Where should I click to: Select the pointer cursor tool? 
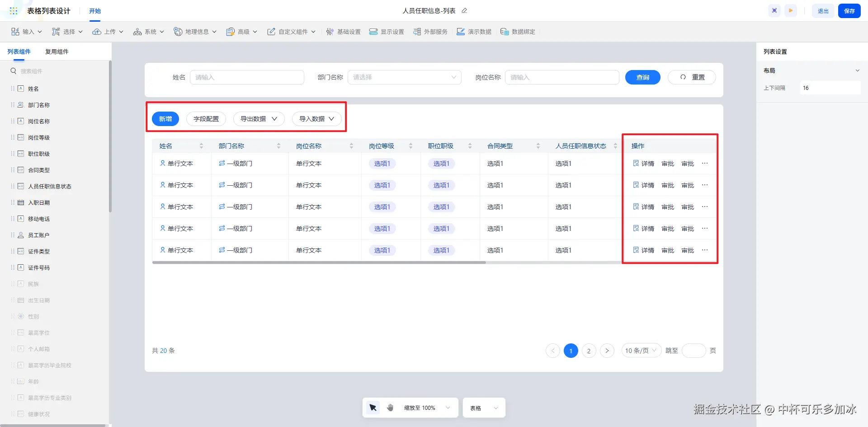click(373, 408)
